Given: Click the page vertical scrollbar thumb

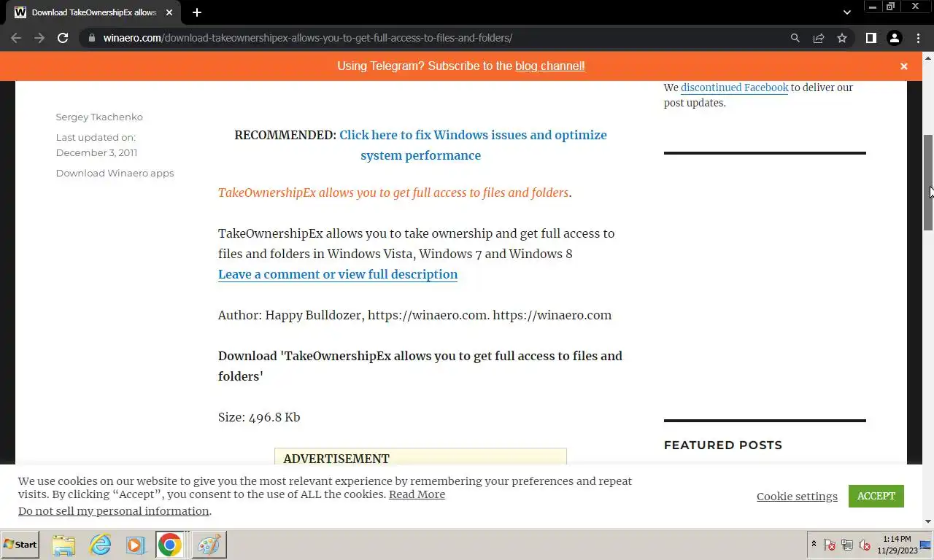Looking at the screenshot, I should click(x=928, y=182).
